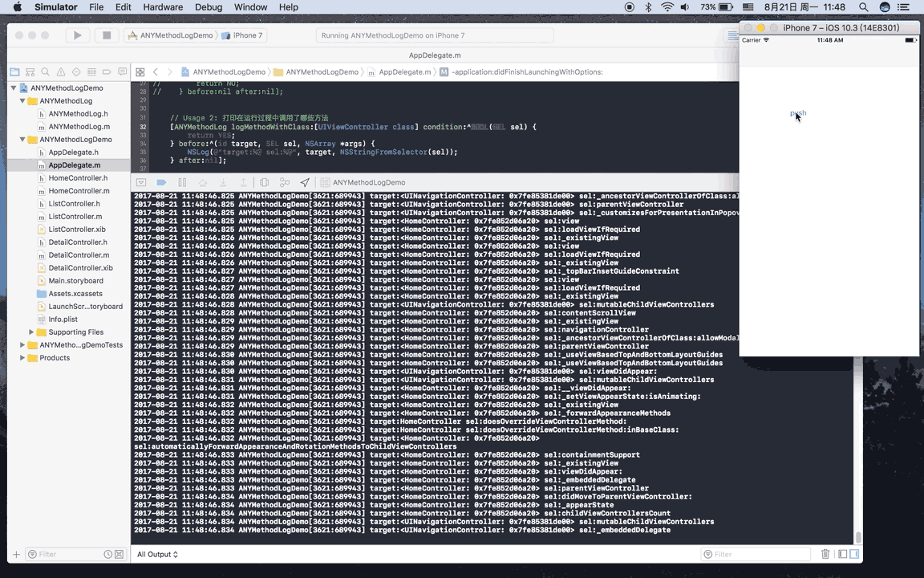Go forward in editor history
This screenshot has height=578, width=924.
click(170, 72)
